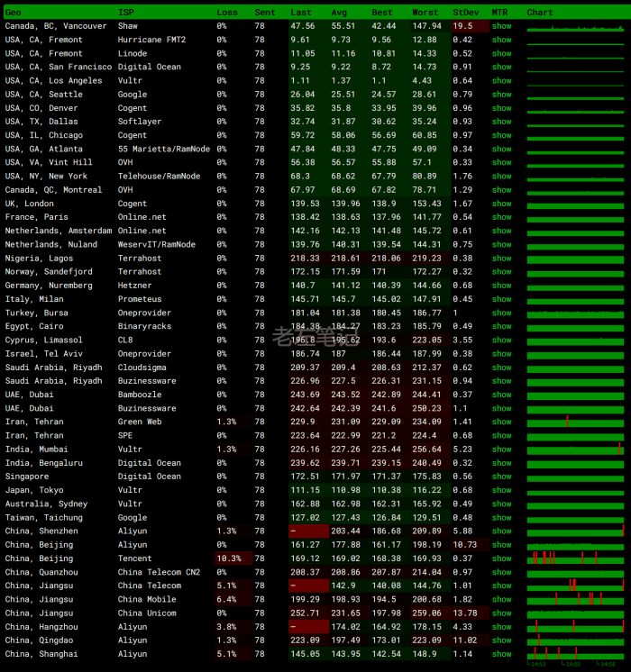The height and width of the screenshot is (672, 631).
Task: Show MTR for Jiangsu China Mobile
Action: pyautogui.click(x=501, y=600)
